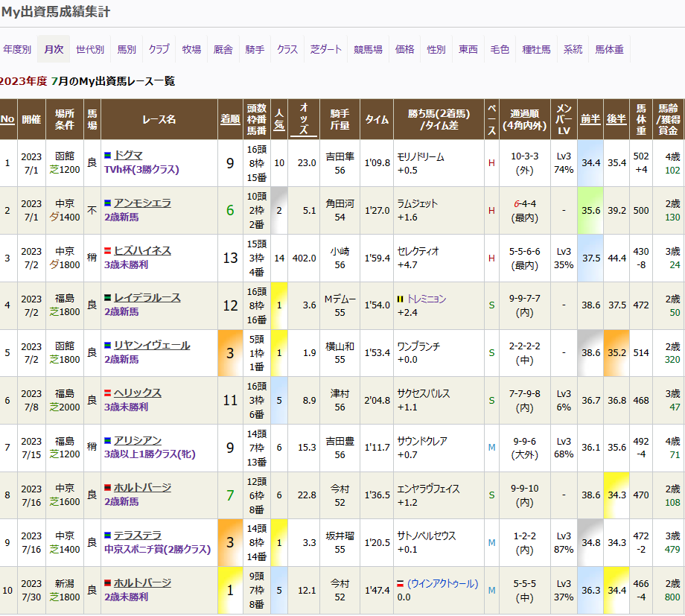Screen dimensions: 685x616
Task: Open 2歳新馬 race for ホルトバージ
Action: click(x=121, y=502)
